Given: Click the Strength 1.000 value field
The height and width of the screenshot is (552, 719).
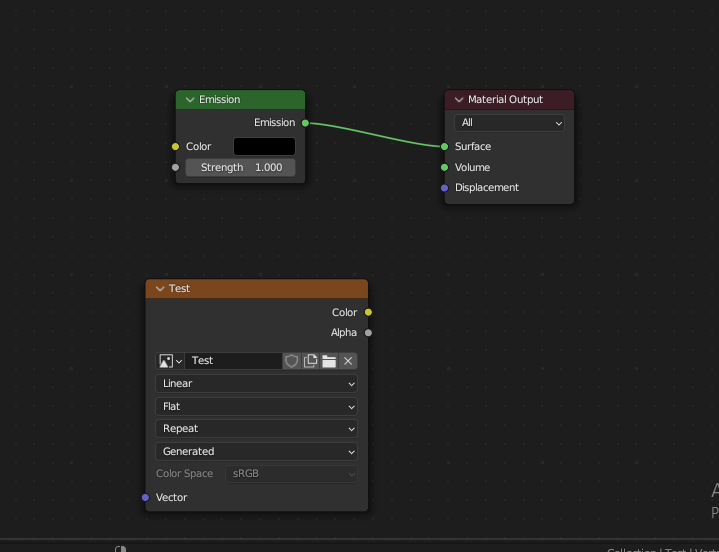Looking at the screenshot, I should 240,167.
